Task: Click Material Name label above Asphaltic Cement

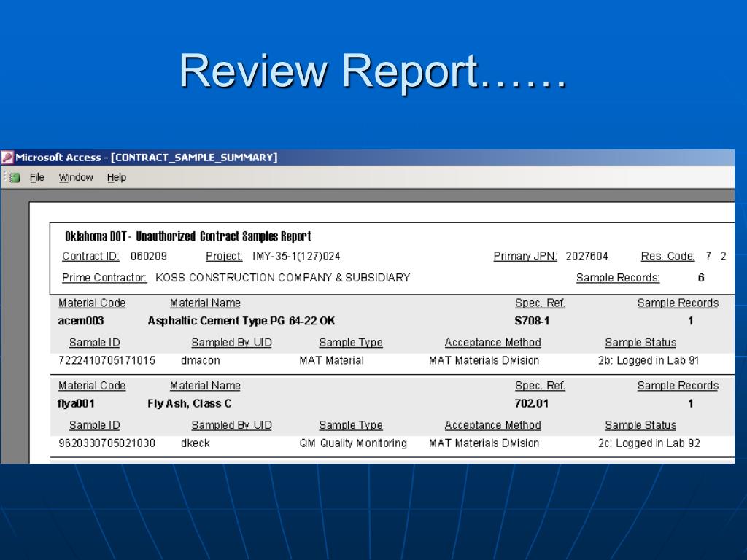Action: [x=205, y=303]
